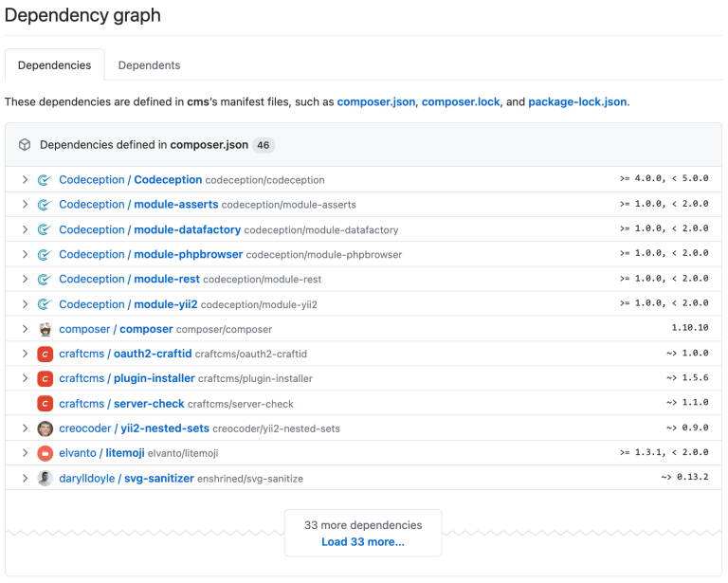Expand the module-rest dependency row
728x583 pixels.
[25, 279]
